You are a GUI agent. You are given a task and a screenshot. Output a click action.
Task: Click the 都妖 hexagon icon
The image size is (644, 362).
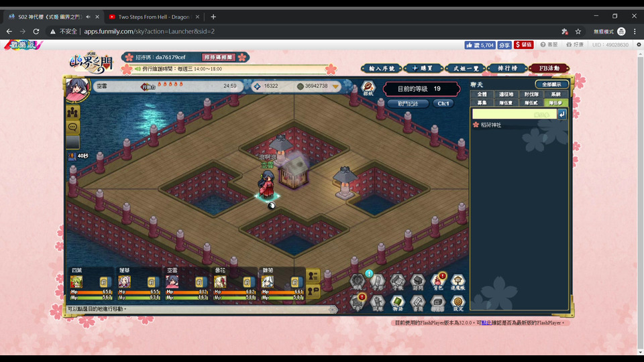368,88
